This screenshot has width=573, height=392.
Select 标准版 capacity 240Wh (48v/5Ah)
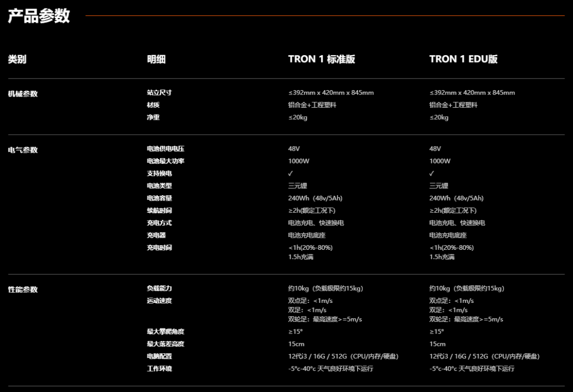(x=315, y=198)
